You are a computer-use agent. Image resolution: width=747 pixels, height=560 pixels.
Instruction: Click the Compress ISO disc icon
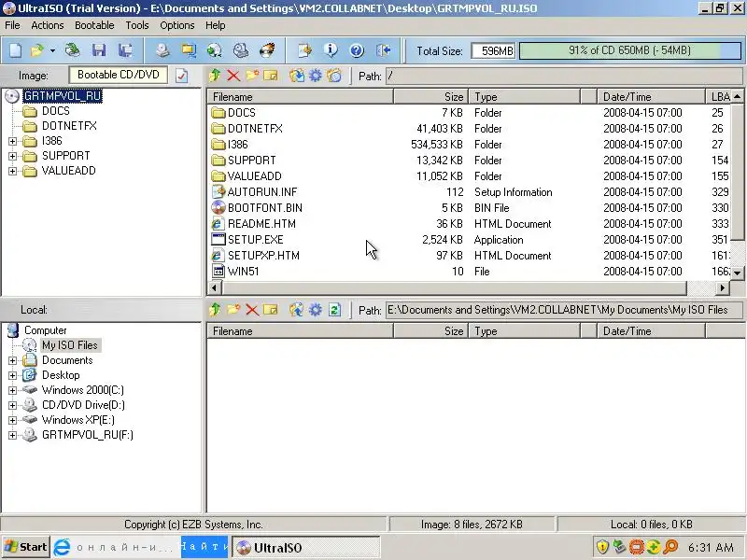pos(215,50)
